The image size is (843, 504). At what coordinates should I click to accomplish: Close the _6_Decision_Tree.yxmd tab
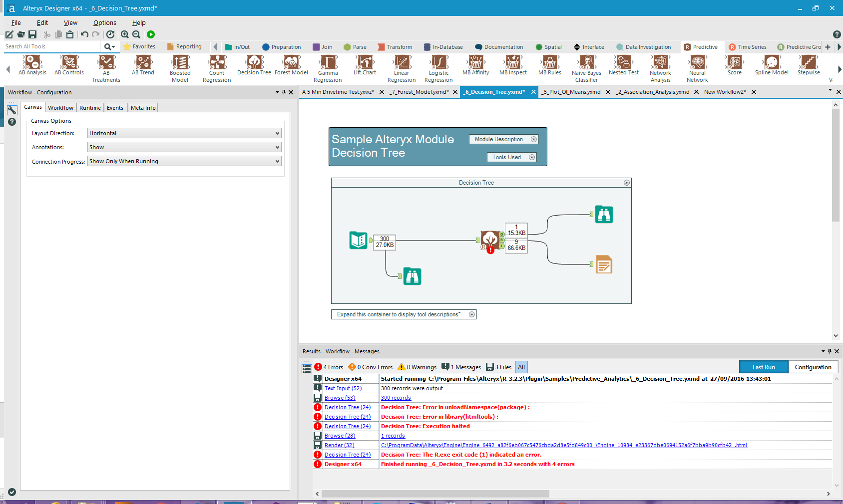[533, 92]
